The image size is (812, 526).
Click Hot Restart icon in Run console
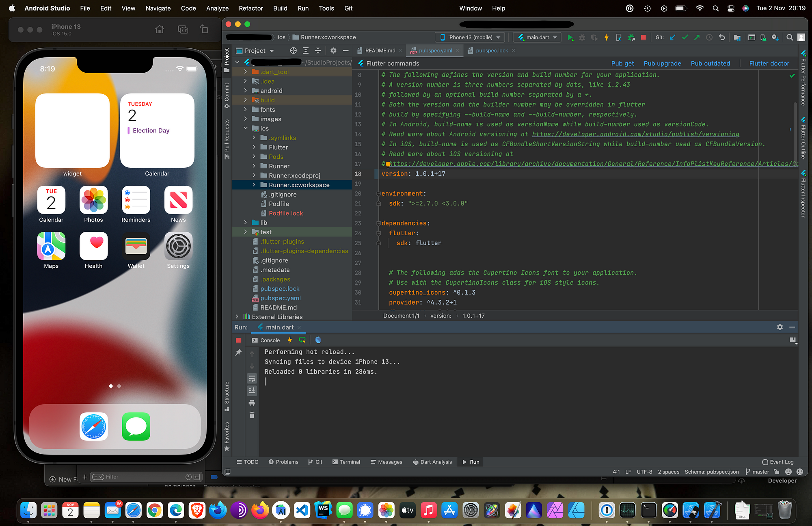pos(302,340)
